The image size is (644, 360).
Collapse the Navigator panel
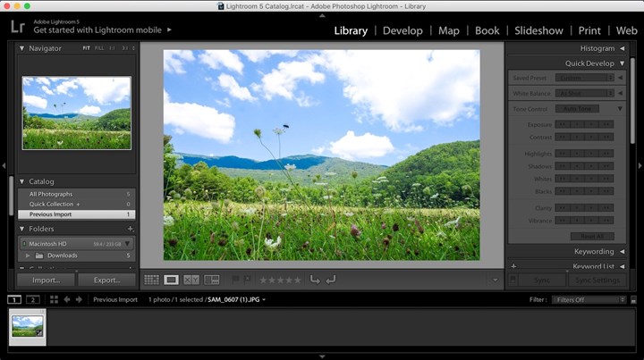coord(22,48)
